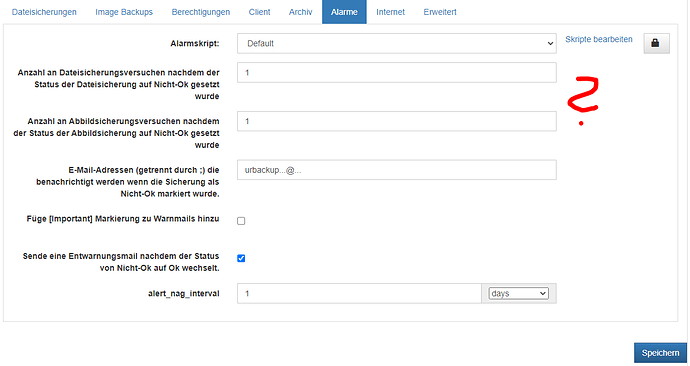Screen dimensions: 690x366
Task: Select the Alarme tab
Action: pyautogui.click(x=344, y=12)
